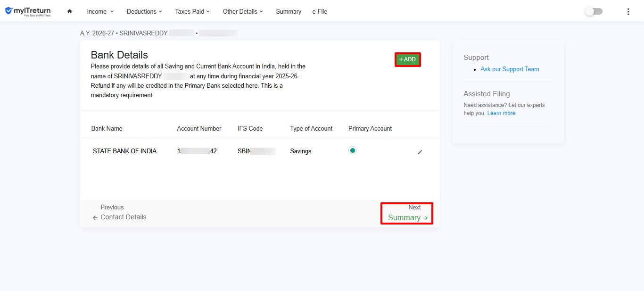The height and width of the screenshot is (291, 644).
Task: Select the Primary Account column header
Action: [x=370, y=128]
